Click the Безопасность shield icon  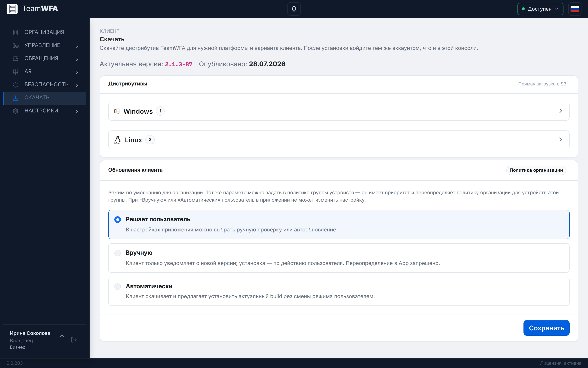16,85
